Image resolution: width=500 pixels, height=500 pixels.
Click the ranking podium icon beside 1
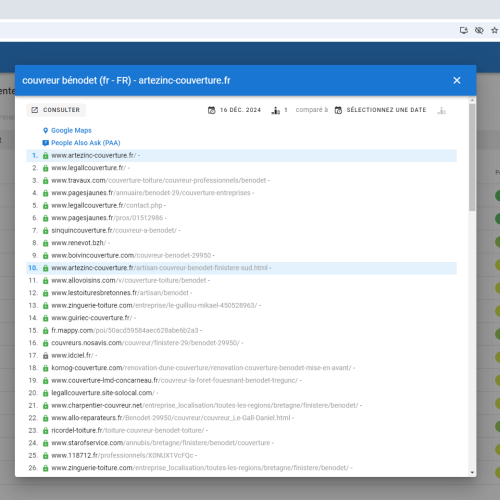pyautogui.click(x=276, y=110)
